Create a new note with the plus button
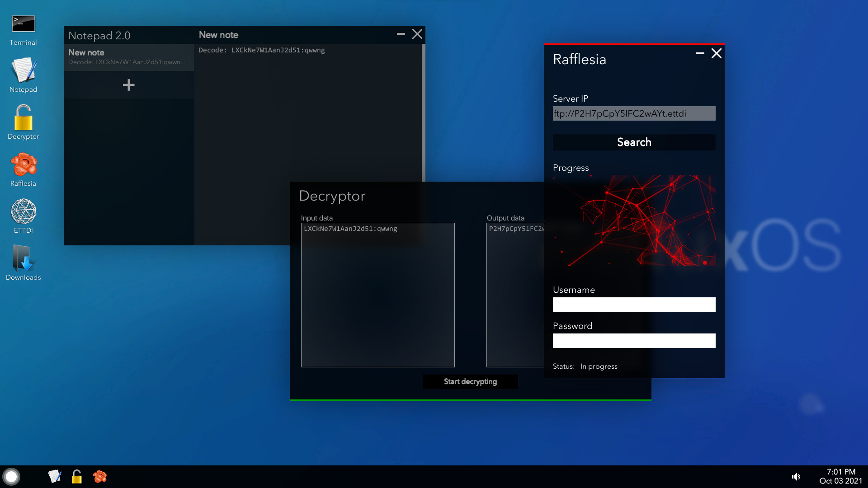The image size is (868, 488). [129, 84]
